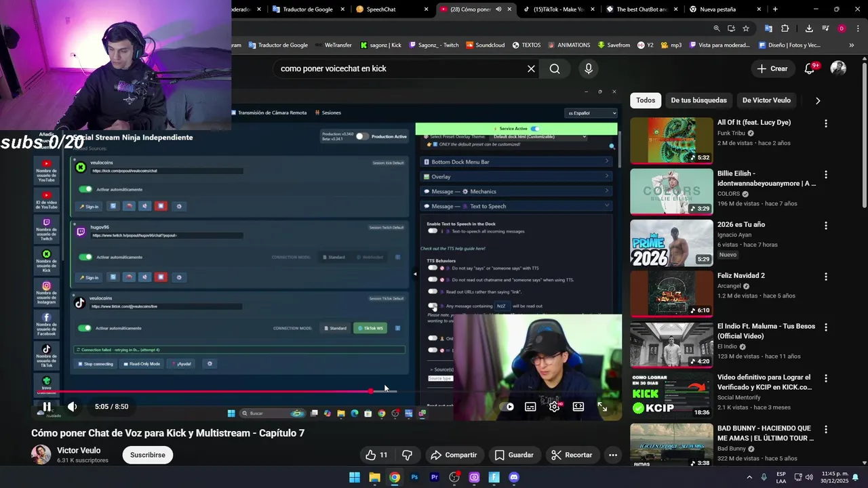Viewport: 868px width, 488px height.
Task: Open El Indio Ft. Maluma video title
Action: coord(766,331)
